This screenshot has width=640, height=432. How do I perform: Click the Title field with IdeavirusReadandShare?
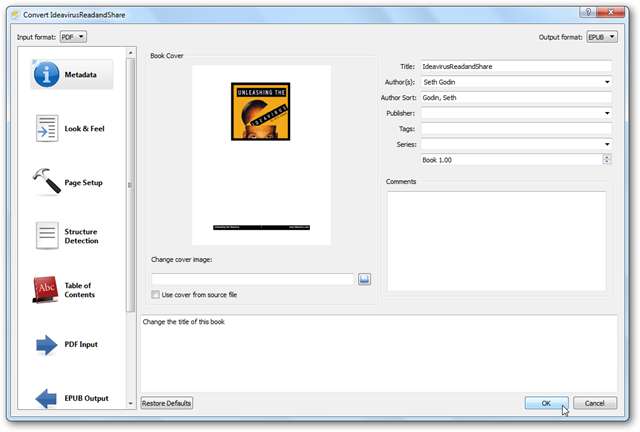pos(516,67)
